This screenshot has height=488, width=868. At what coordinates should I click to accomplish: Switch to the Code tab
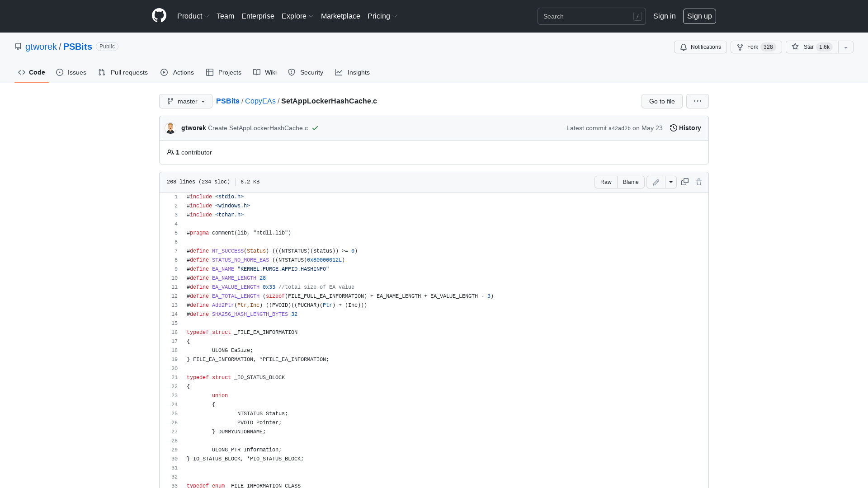(x=32, y=72)
